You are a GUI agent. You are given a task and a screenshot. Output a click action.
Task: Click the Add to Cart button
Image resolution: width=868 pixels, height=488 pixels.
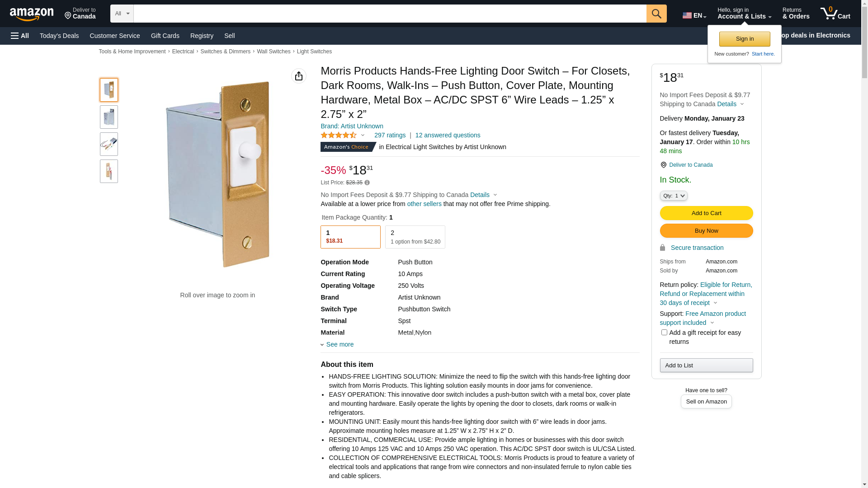[706, 213]
